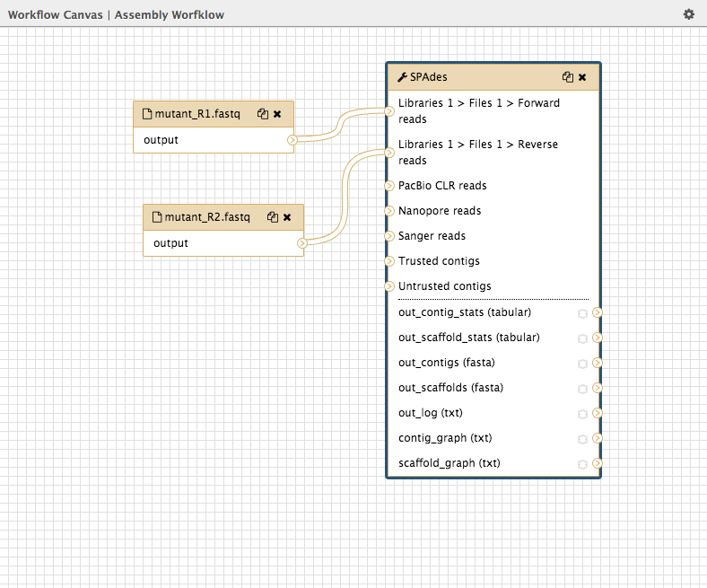The width and height of the screenshot is (707, 588).
Task: Click 'out_contig_stats (tabular)' label
Action: click(465, 312)
